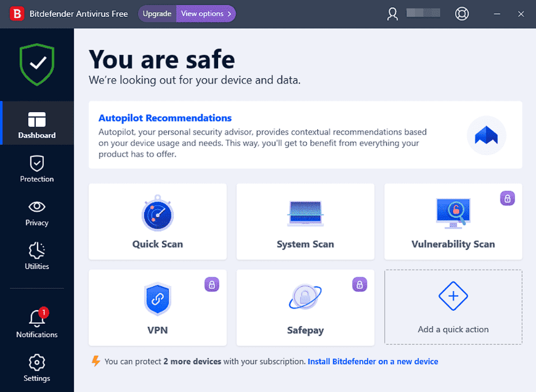Open Privacy section via the eye icon
The image size is (536, 392).
pos(36,212)
